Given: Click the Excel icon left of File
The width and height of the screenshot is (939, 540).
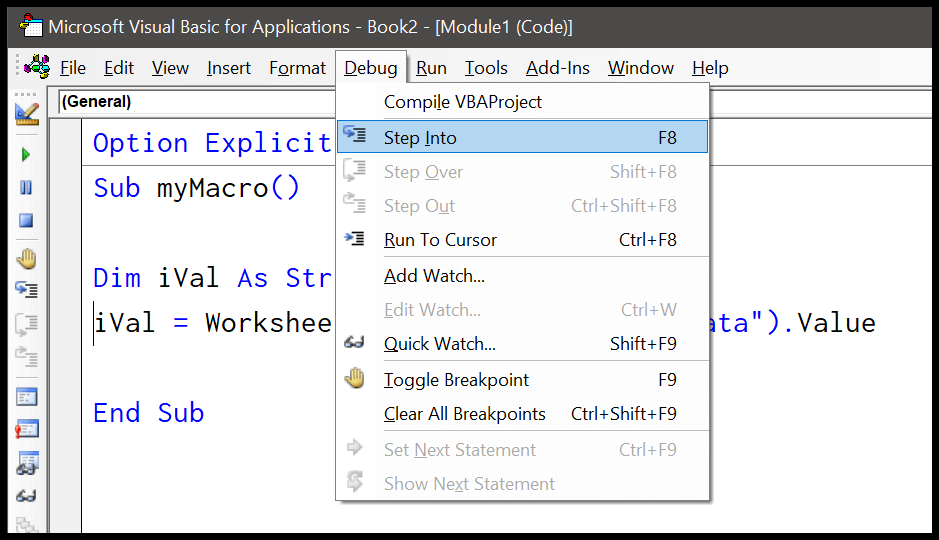Looking at the screenshot, I should click(x=37, y=67).
